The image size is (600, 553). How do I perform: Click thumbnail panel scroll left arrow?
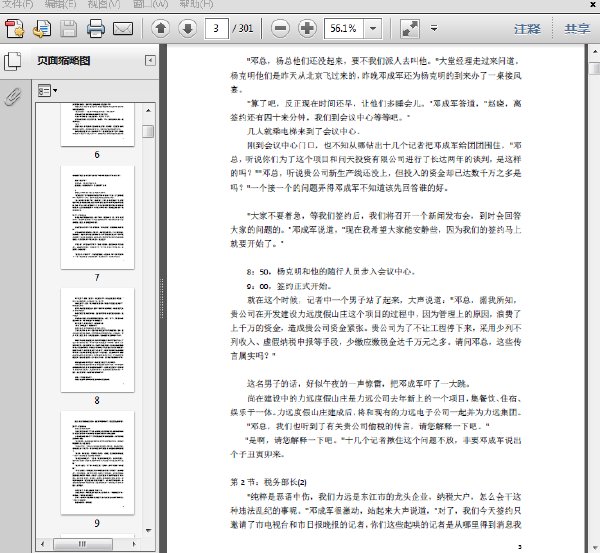[42, 544]
